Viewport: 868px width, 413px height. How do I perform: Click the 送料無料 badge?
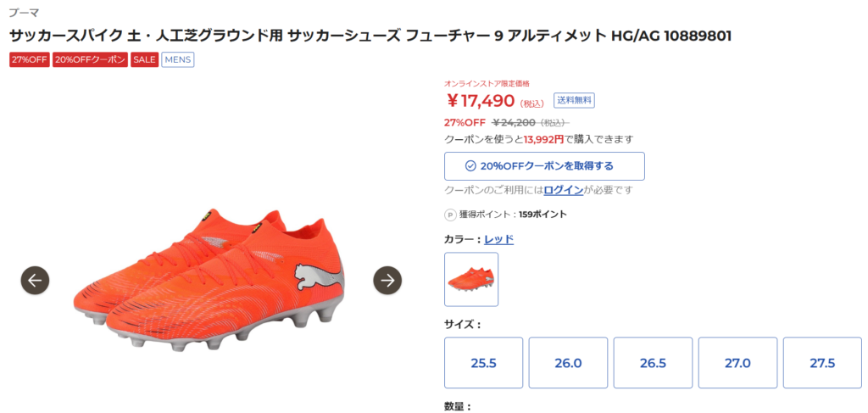(x=575, y=100)
